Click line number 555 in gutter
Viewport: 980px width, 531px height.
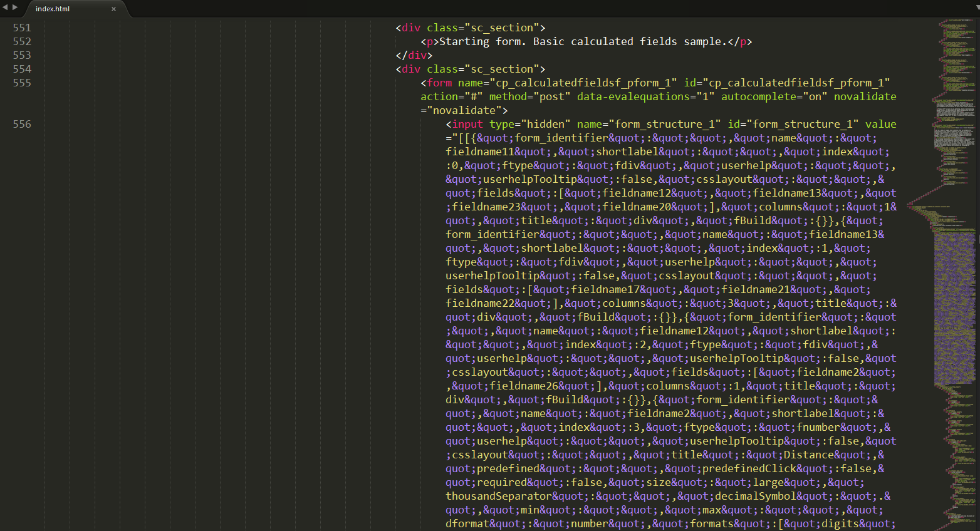pyautogui.click(x=22, y=83)
